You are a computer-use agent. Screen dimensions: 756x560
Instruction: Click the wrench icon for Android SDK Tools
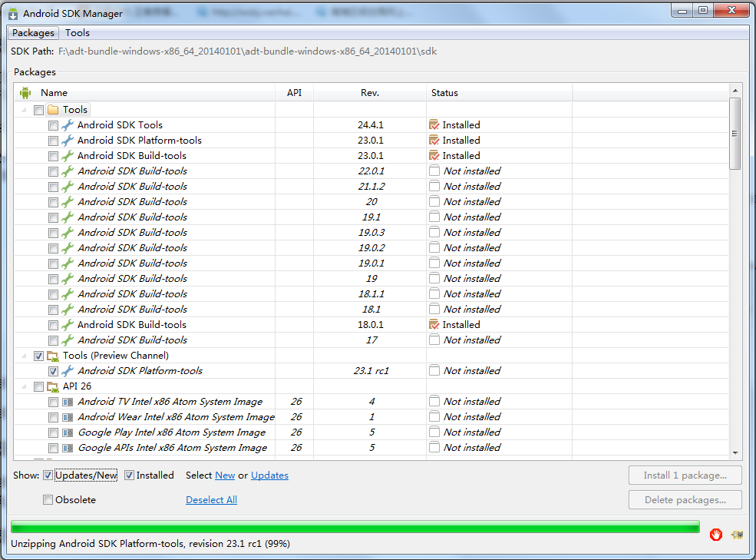click(68, 125)
